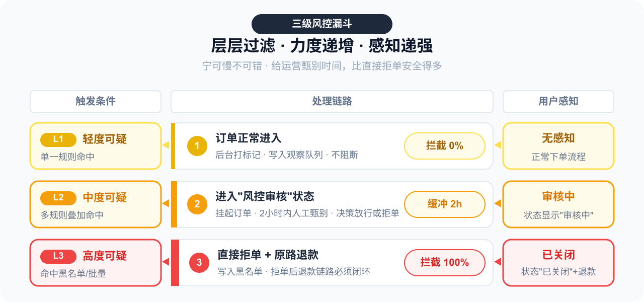Click the orange number 2 circle icon
This screenshot has height=302, width=644.
(x=197, y=204)
